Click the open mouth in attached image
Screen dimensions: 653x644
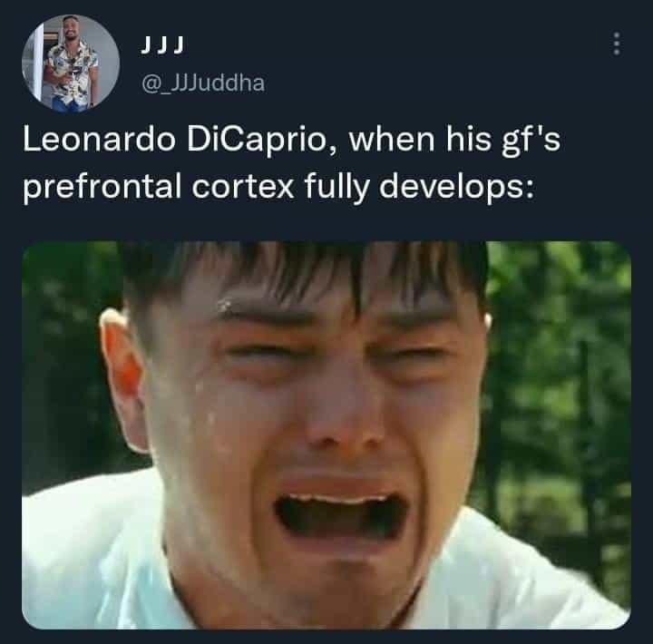tap(339, 516)
